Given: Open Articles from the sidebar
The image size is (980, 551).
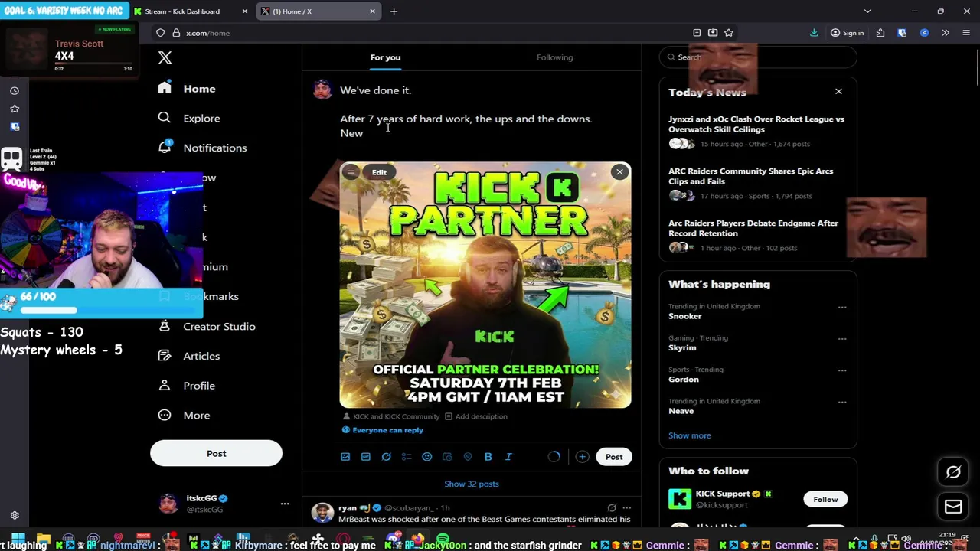Looking at the screenshot, I should click(188, 356).
